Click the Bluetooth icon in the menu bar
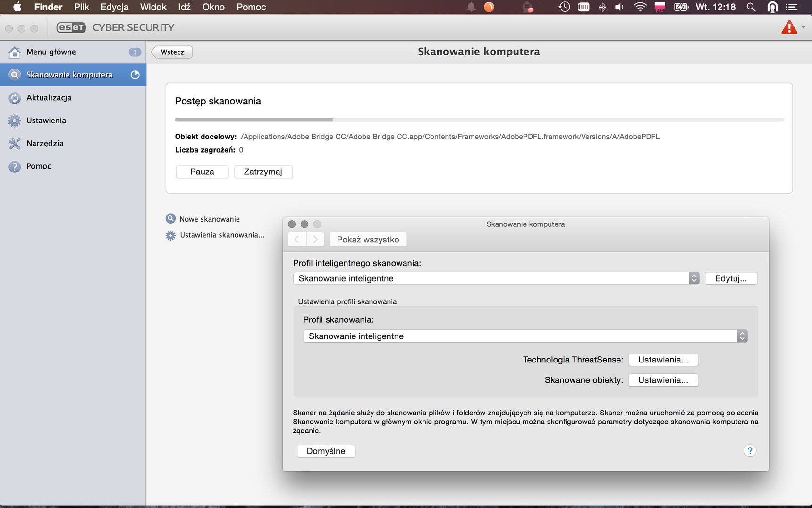 pos(602,7)
